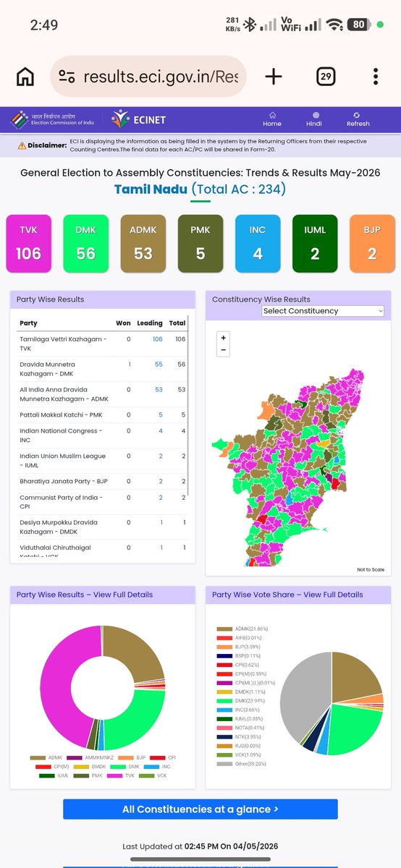This screenshot has width=401, height=868.
Task: Zoom in on the constituency map
Action: tap(224, 338)
